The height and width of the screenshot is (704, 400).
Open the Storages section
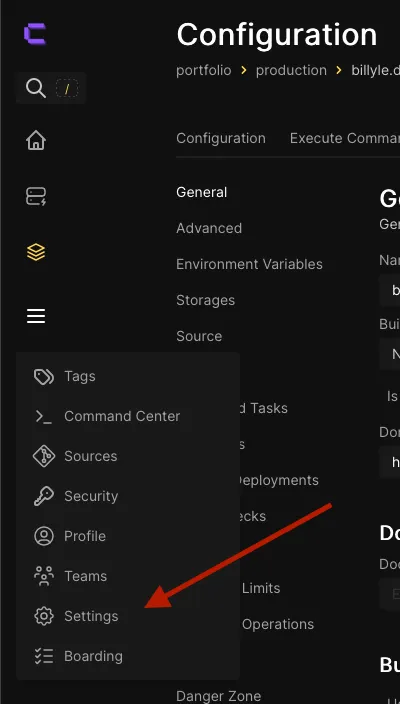[206, 300]
